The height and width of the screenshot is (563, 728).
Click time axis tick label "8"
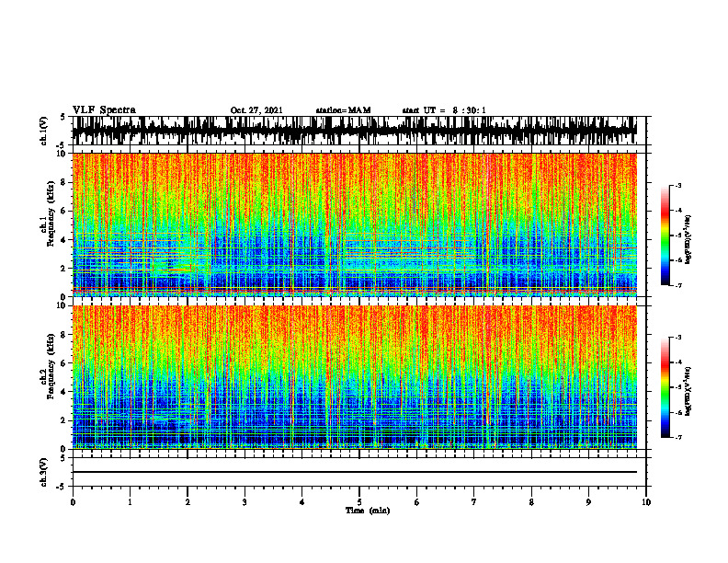[x=531, y=502]
